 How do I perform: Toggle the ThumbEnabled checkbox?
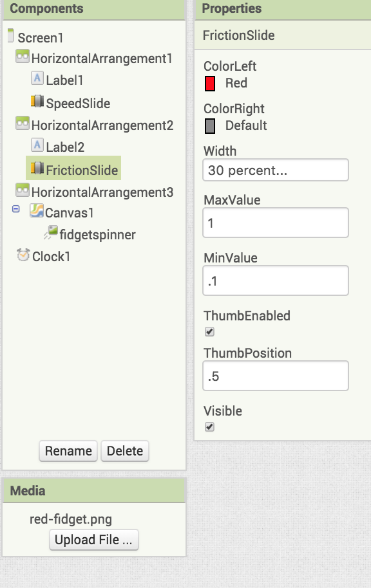pos(209,331)
